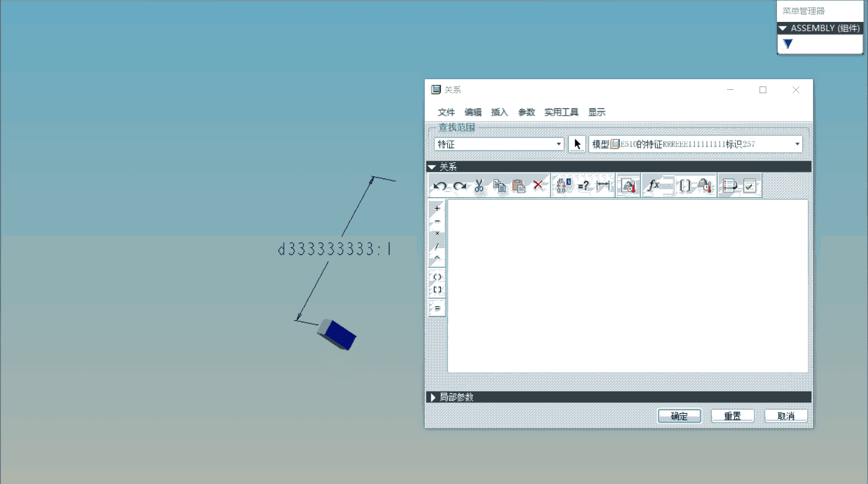Evaluate an expression with the =? icon
Image resolution: width=868 pixels, height=484 pixels.
tap(583, 186)
